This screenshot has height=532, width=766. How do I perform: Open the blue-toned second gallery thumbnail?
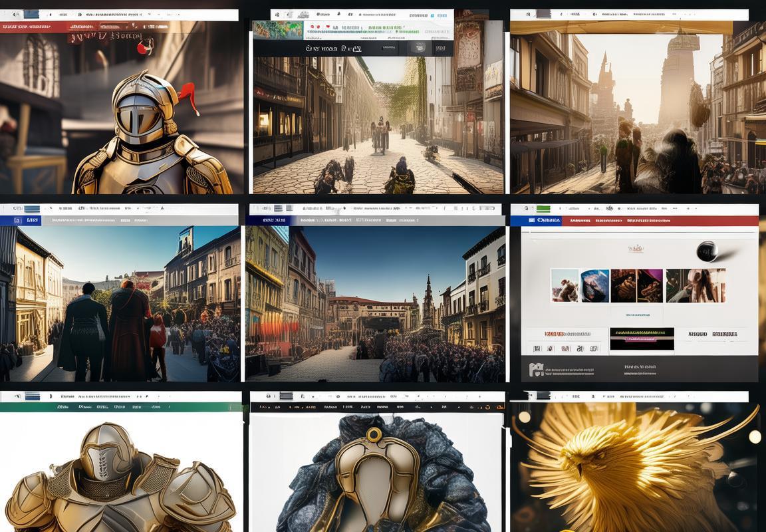(594, 285)
